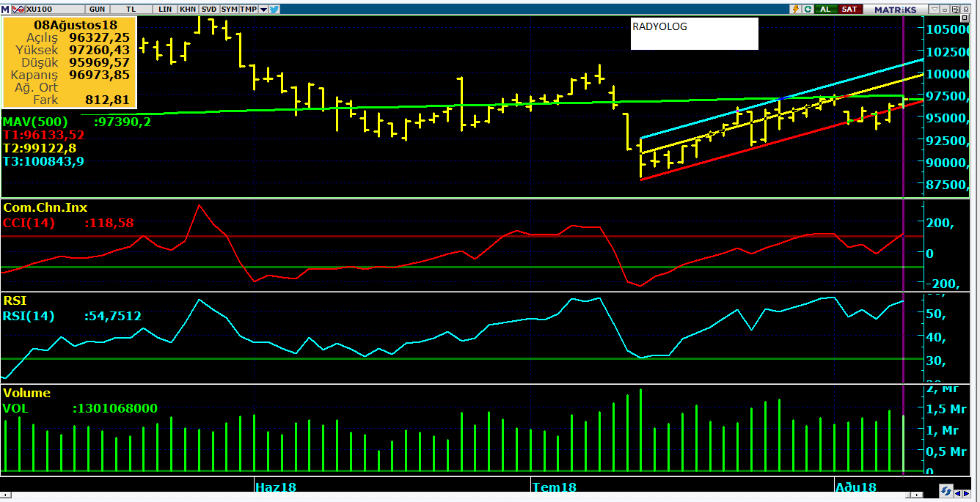Click the MATRIKS brand label
This screenshot has height=502, width=980.
click(895, 10)
